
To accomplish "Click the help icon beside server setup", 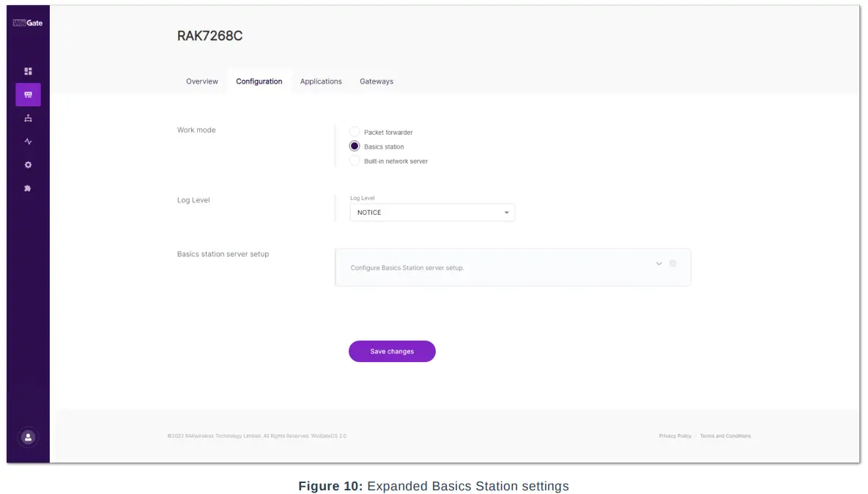I will click(672, 263).
